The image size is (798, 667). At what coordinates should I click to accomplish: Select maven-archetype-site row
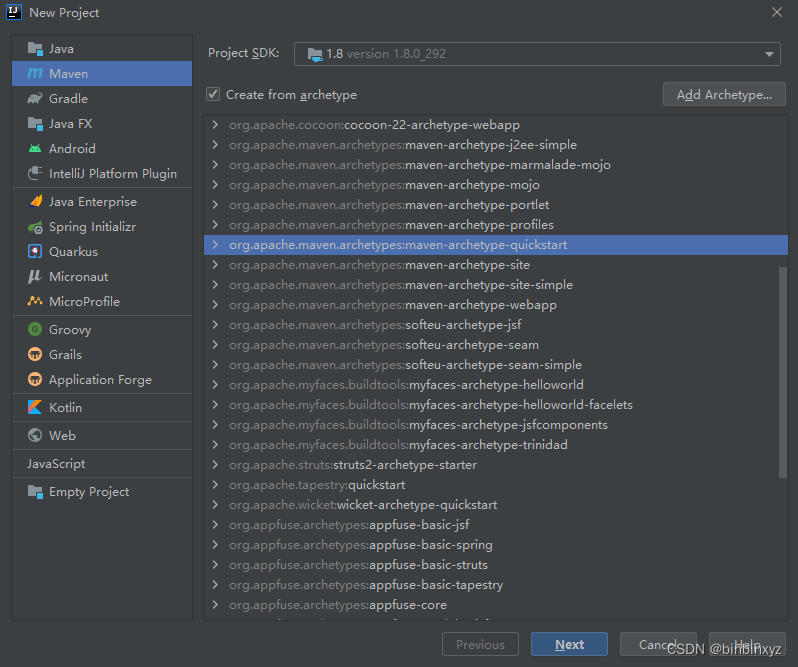[x=496, y=265]
